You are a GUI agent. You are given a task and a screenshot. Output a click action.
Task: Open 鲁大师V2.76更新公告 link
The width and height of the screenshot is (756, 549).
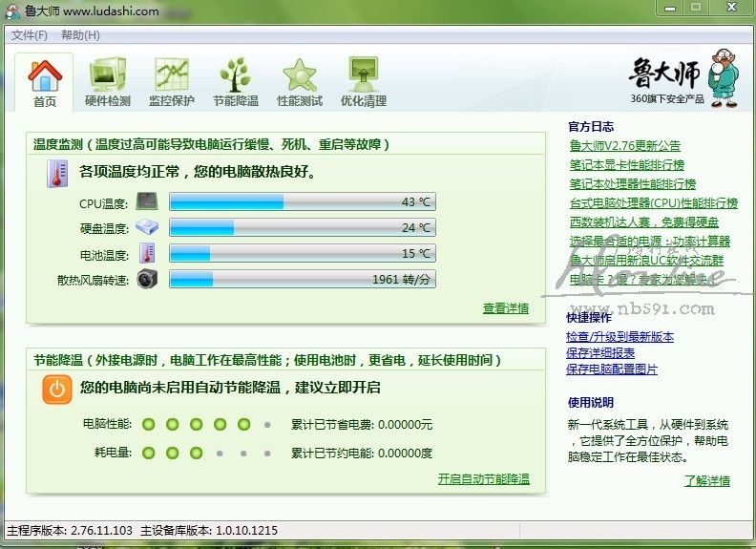pyautogui.click(x=625, y=146)
